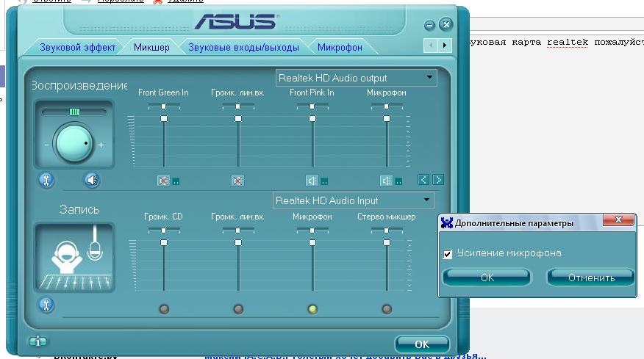Click recording Микрофон volume handle

pyautogui.click(x=312, y=242)
